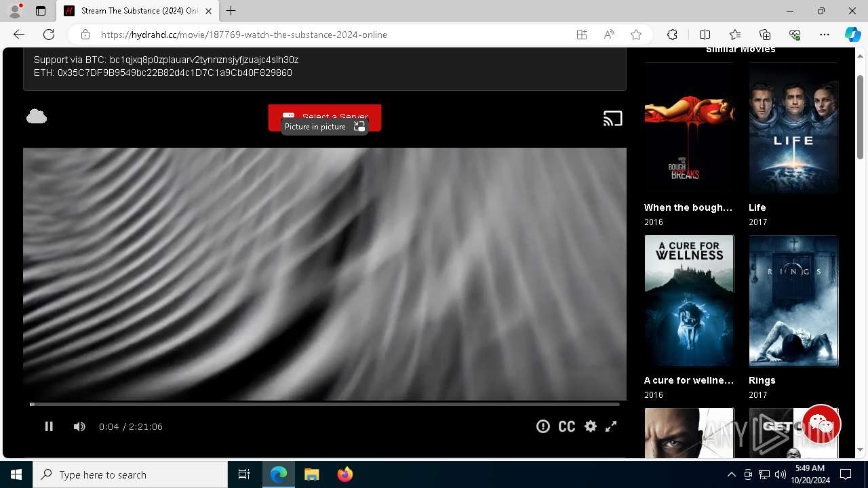Open a new browser tab

point(231,11)
